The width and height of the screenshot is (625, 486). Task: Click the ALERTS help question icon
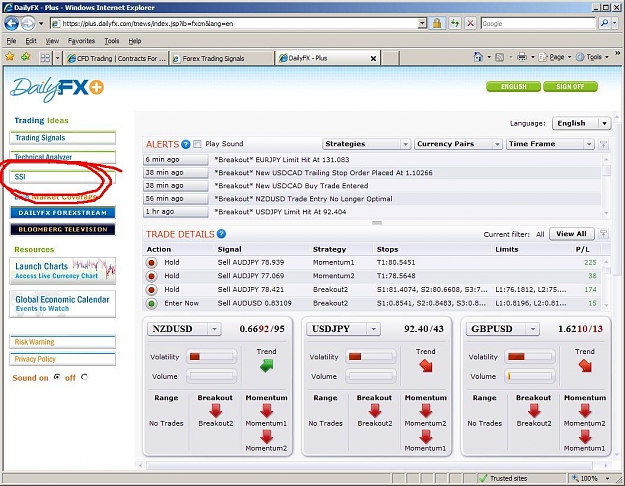point(185,144)
